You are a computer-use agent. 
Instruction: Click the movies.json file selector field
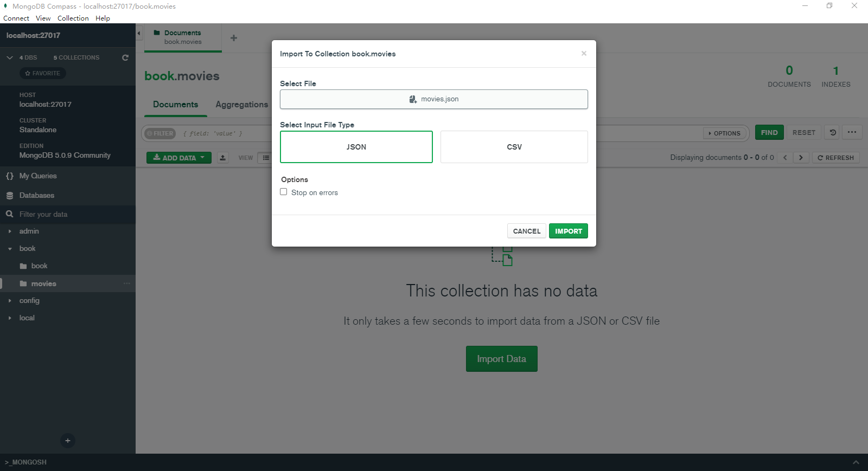coord(434,99)
